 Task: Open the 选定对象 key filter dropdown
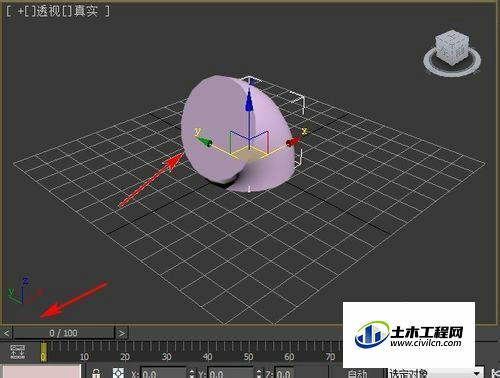coord(435,373)
